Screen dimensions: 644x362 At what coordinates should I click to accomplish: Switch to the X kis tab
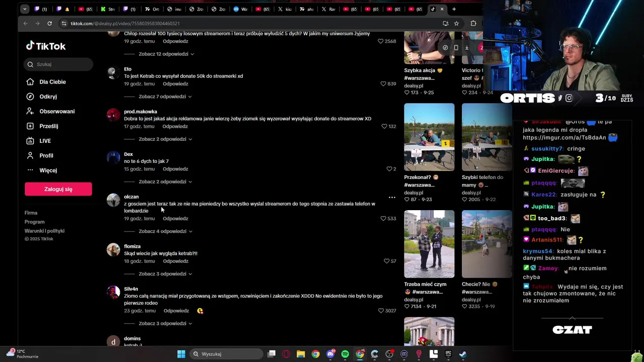click(285, 9)
